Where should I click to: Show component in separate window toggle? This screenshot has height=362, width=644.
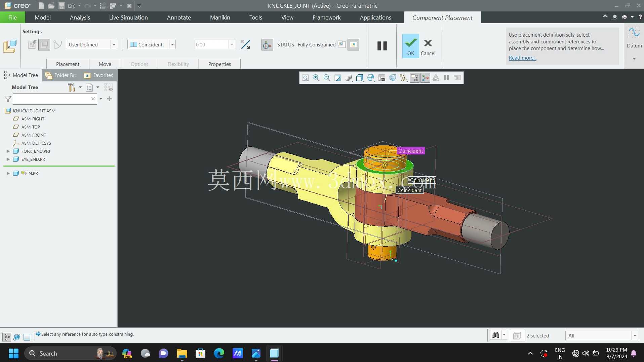click(341, 44)
